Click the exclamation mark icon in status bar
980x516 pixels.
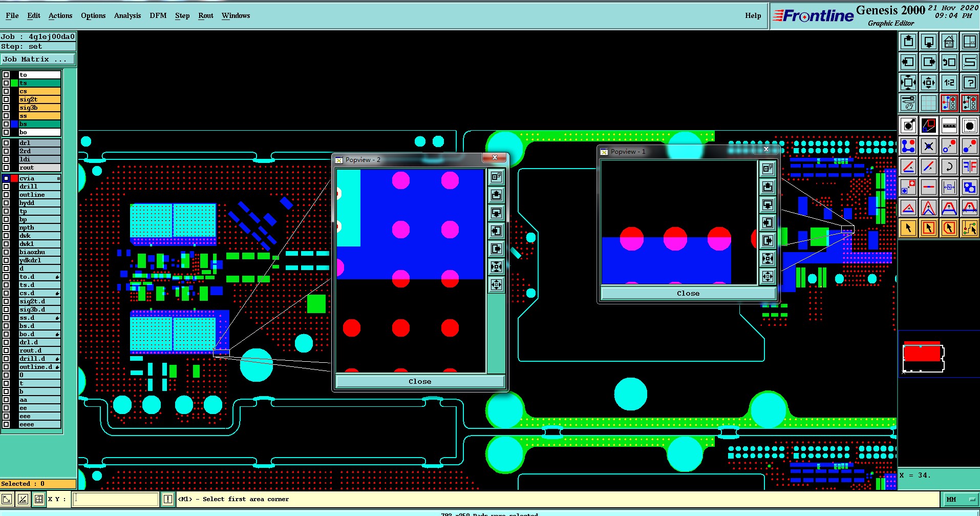pos(168,499)
